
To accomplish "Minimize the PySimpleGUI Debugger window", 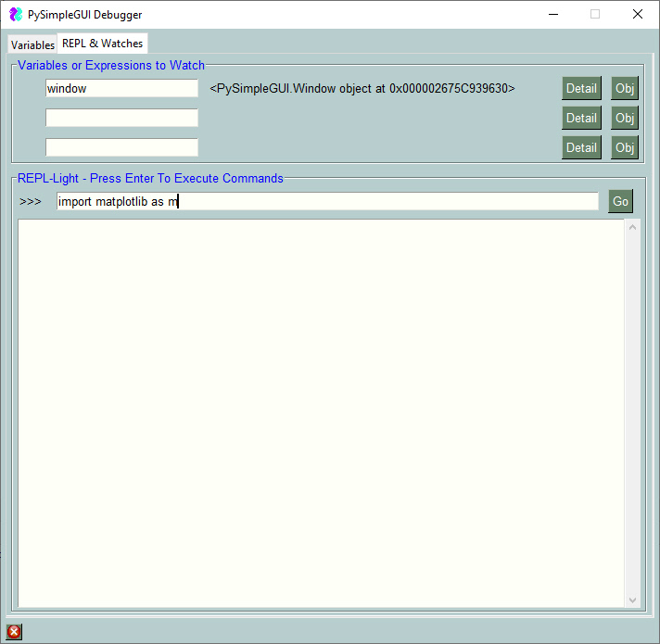I will [x=553, y=14].
